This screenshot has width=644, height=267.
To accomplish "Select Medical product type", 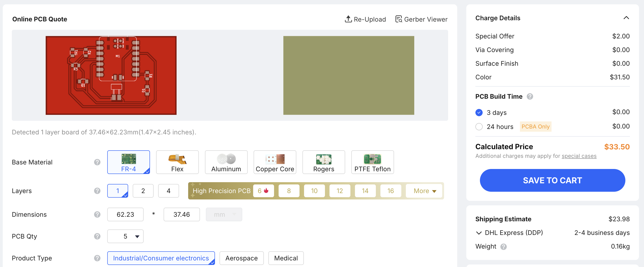I will [286, 258].
